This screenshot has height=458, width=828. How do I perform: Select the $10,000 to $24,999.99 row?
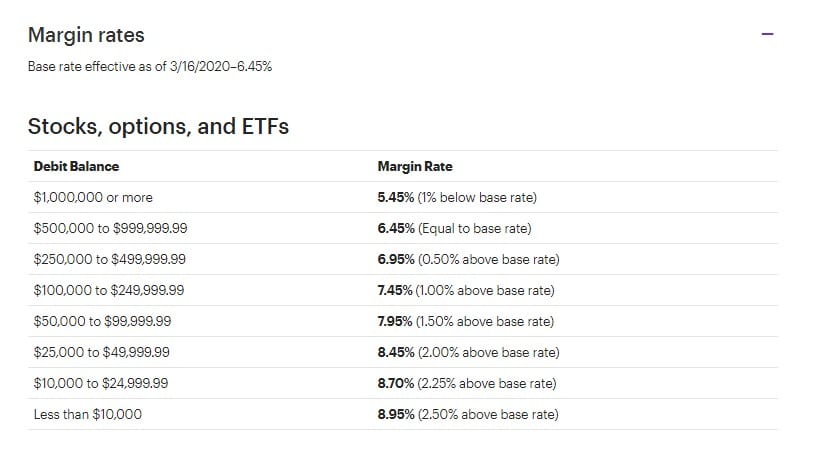pos(101,383)
